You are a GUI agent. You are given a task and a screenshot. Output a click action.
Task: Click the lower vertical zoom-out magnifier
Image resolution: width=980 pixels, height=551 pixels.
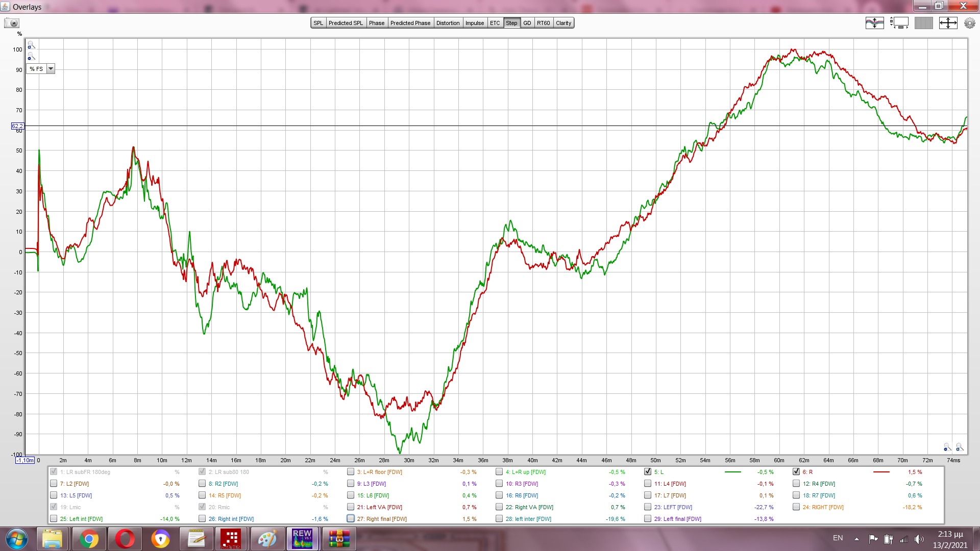tap(31, 57)
